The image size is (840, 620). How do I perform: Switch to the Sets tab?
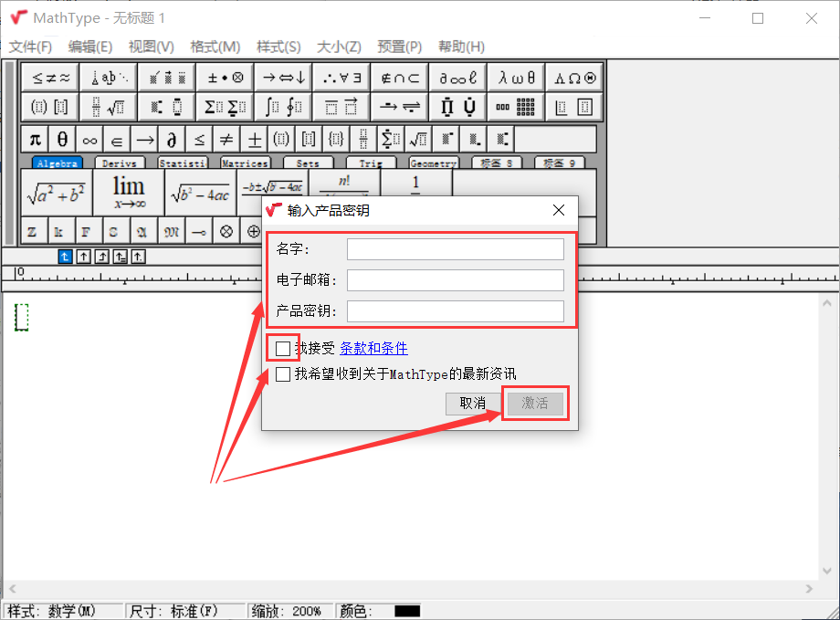coord(308,163)
